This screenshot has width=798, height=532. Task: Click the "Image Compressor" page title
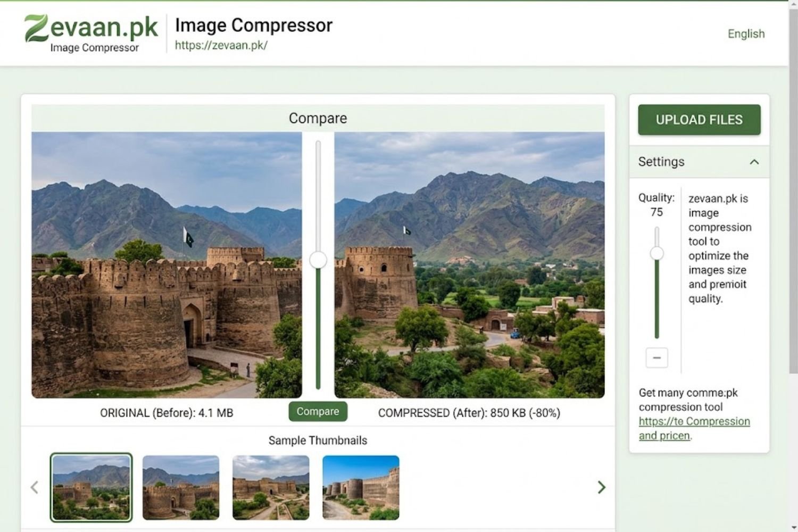point(254,25)
